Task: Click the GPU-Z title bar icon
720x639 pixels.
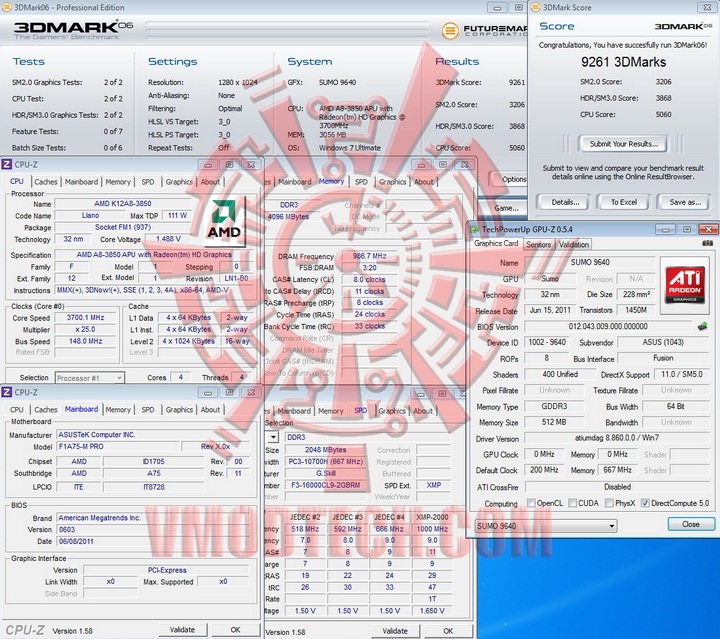Action: click(474, 229)
